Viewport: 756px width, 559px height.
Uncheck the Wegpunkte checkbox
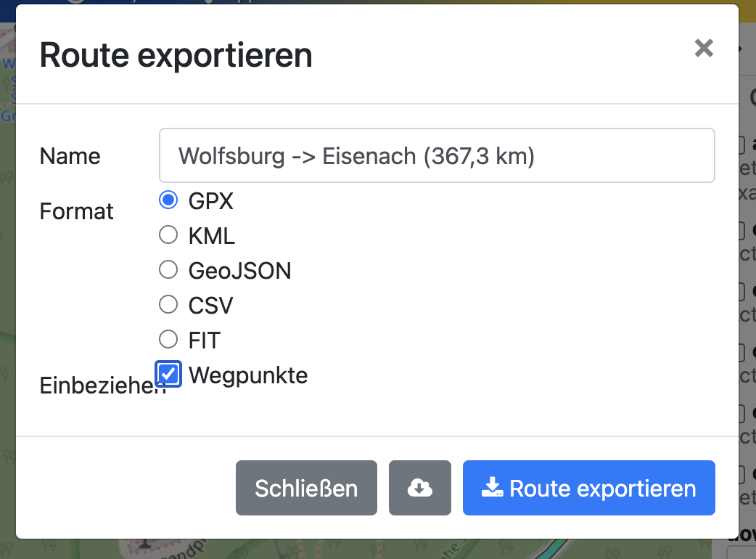pos(169,375)
